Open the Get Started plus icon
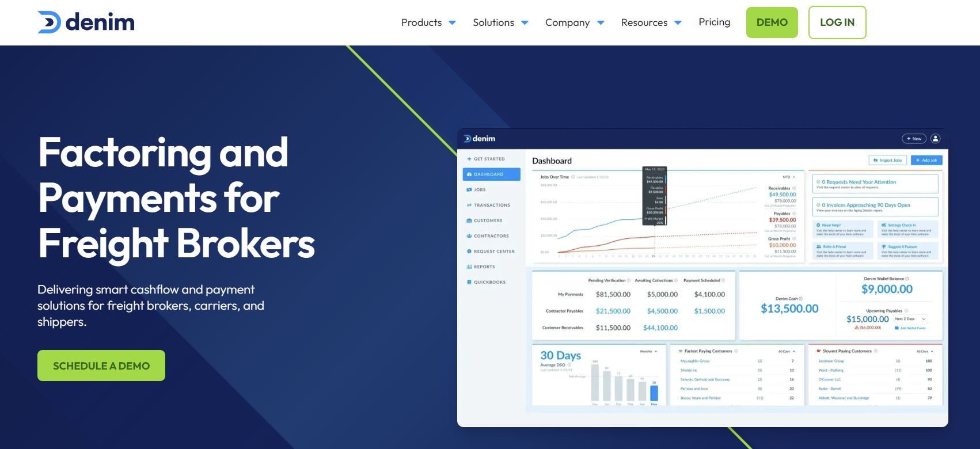Screen dimensions: 980x449 [x=469, y=159]
